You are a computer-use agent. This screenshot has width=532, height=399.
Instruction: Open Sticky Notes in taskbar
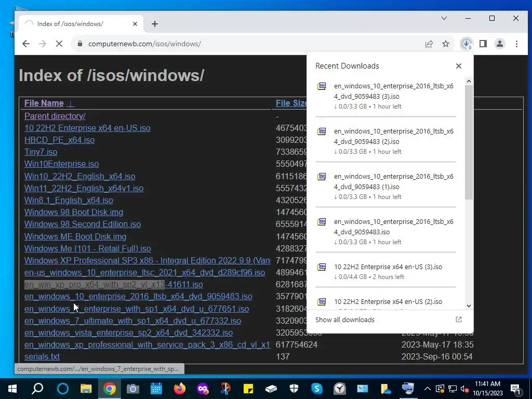[x=248, y=389]
